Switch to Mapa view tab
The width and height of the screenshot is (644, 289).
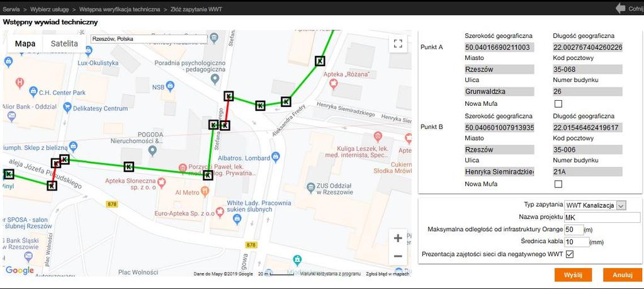25,43
